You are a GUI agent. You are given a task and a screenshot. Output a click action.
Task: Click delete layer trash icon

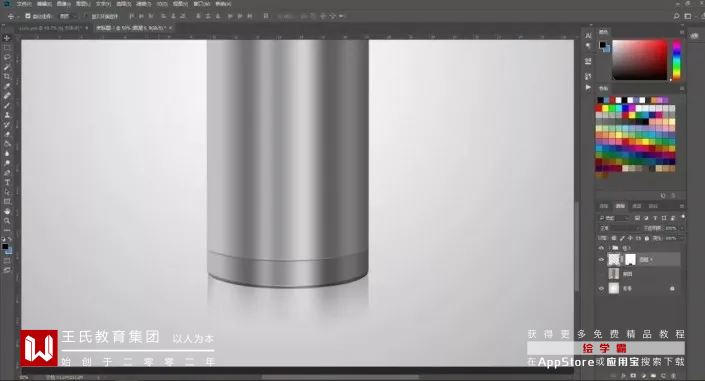674,375
